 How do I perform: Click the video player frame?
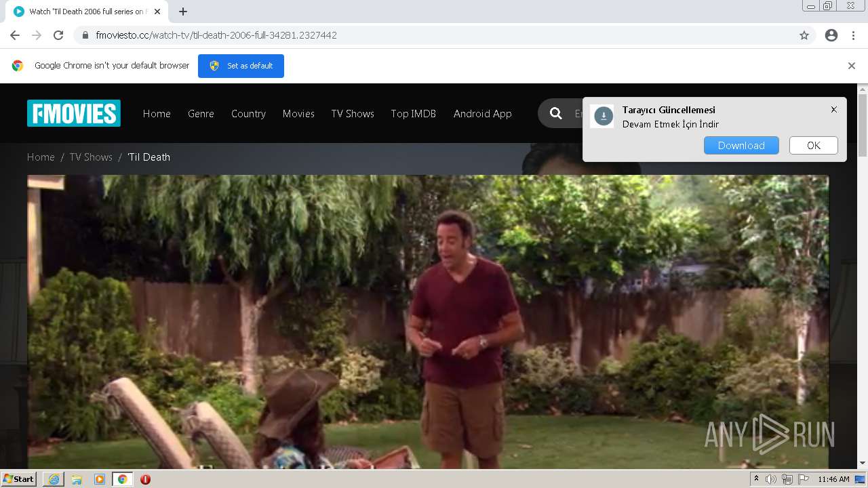(428, 322)
